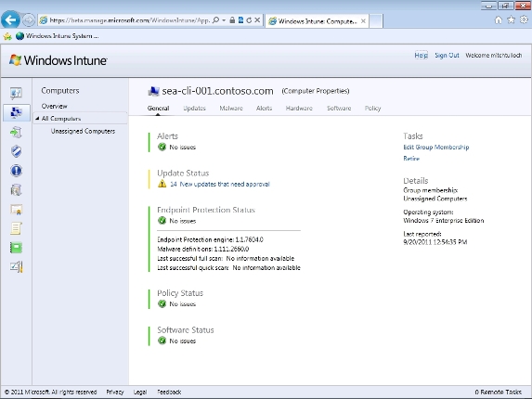Click the Sign Out link

click(x=447, y=56)
